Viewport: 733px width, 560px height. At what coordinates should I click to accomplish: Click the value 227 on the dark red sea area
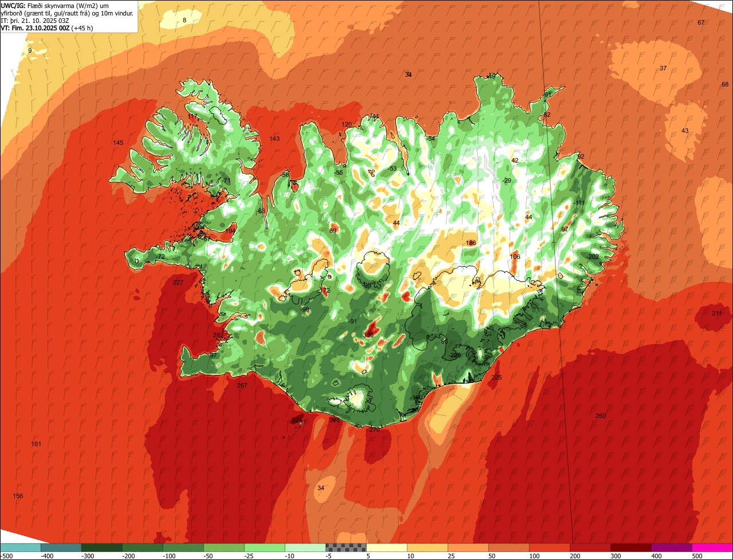[178, 283]
